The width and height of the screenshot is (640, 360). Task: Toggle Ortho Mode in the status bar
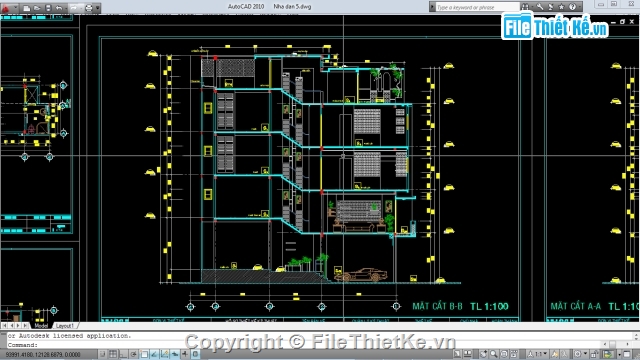pos(123,354)
